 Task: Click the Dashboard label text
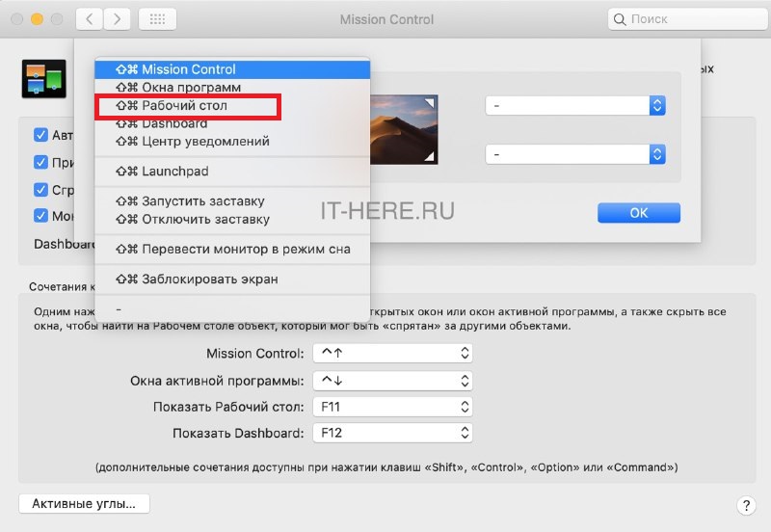64,244
